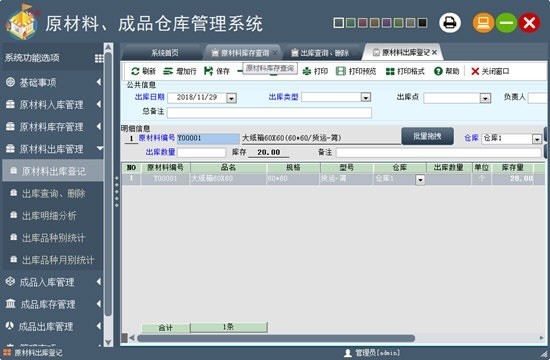Select the purple theme color swatch
The width and height of the screenshot is (550, 360).
pos(386,23)
